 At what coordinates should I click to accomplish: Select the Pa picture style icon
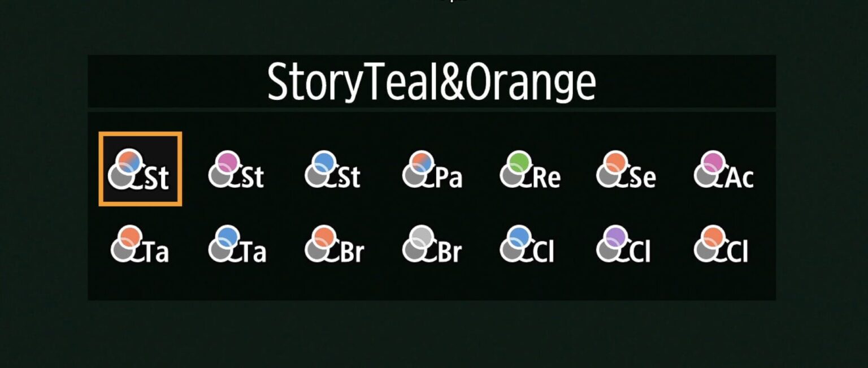(x=432, y=170)
